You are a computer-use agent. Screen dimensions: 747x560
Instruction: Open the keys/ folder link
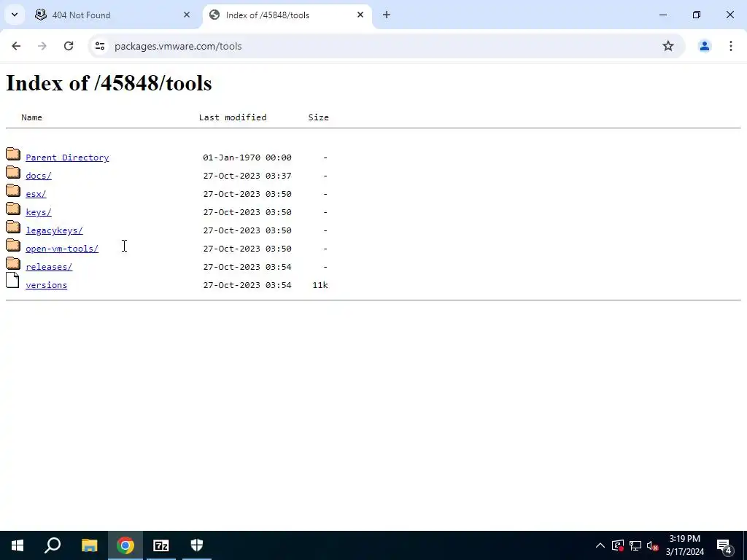(39, 212)
